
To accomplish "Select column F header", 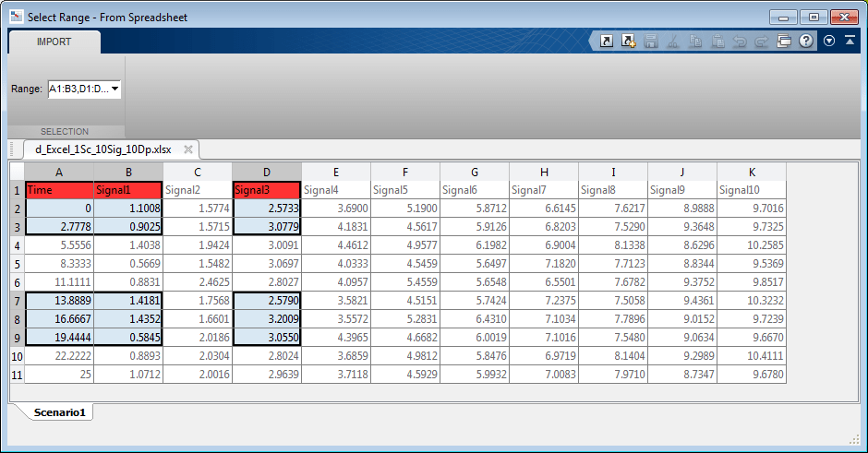I will [x=405, y=172].
